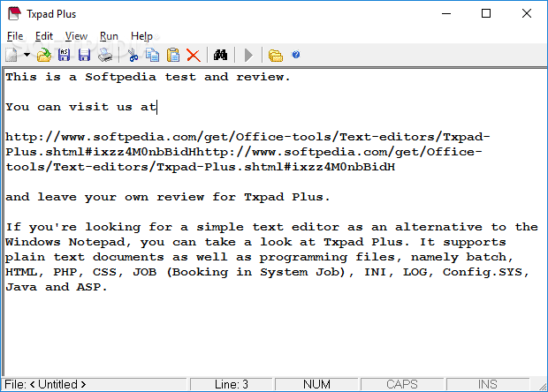The image size is (548, 392).
Task: Click the line 'This is a Softpedia test and review.'
Action: click(x=148, y=77)
